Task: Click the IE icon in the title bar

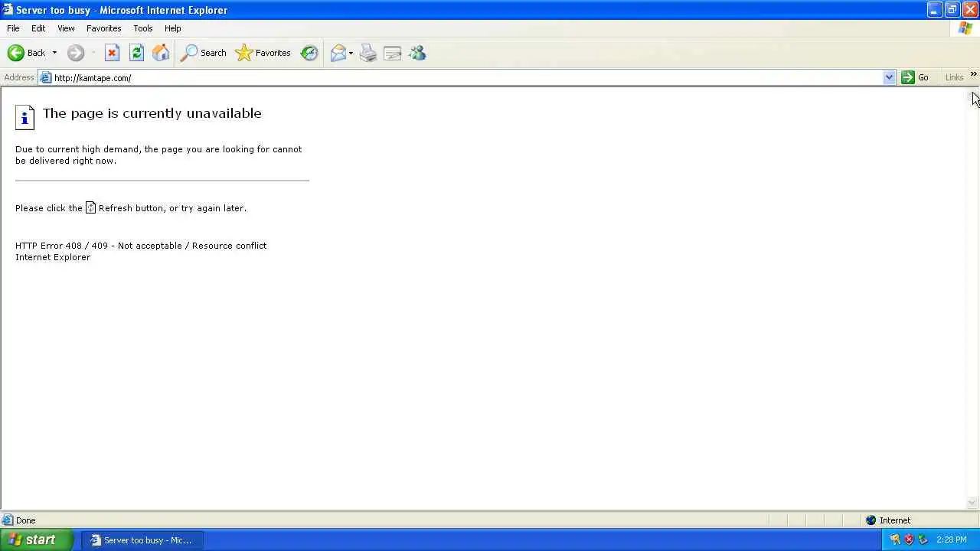Action: tap(7, 10)
